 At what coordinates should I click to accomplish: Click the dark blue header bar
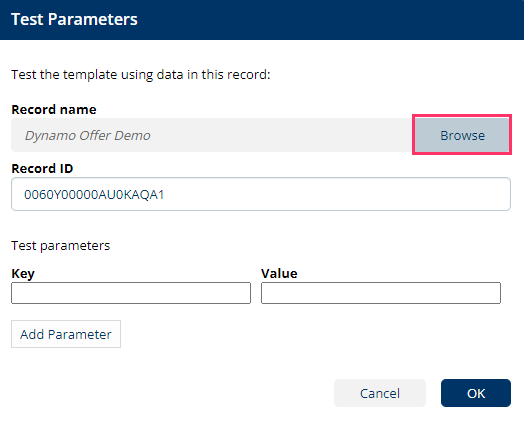pyautogui.click(x=262, y=20)
